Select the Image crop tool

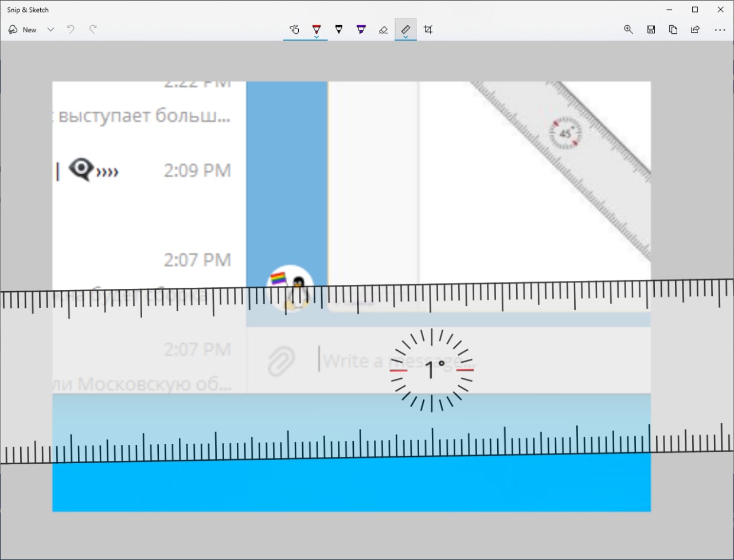(428, 29)
